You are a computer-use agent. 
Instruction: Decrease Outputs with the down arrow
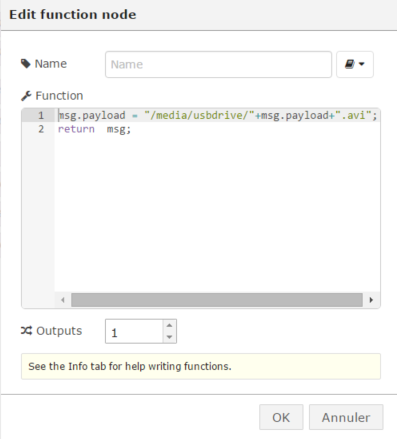tap(169, 337)
